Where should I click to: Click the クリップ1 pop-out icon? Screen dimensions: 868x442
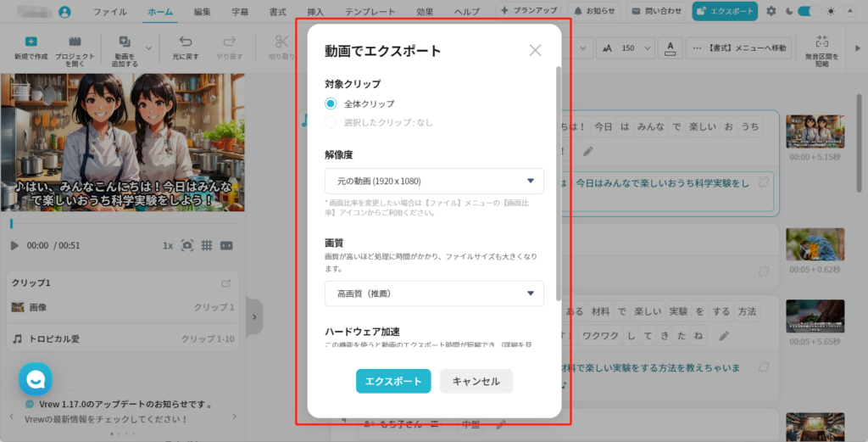tap(225, 283)
